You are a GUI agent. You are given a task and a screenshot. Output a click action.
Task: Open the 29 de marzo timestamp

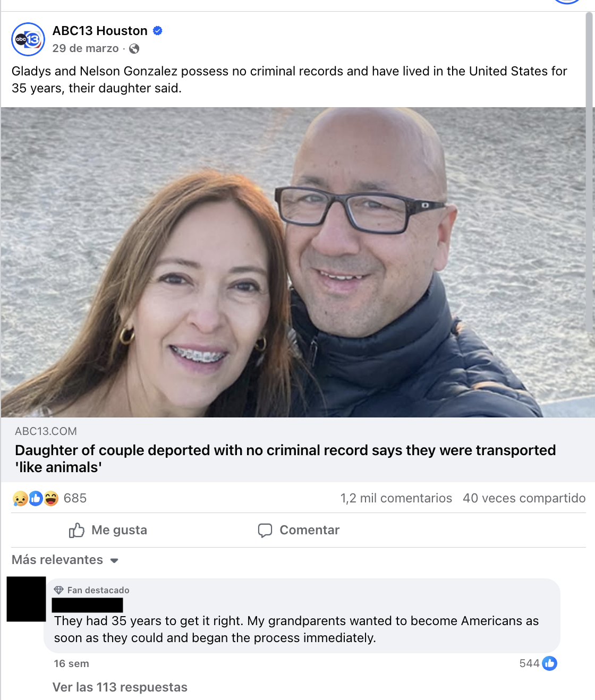pos(86,48)
